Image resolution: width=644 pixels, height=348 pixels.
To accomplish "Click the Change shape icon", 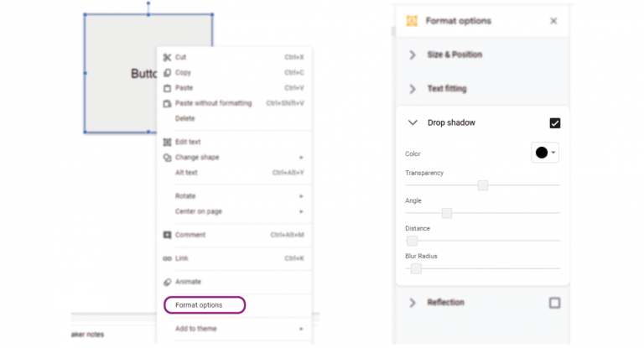I will click(167, 158).
